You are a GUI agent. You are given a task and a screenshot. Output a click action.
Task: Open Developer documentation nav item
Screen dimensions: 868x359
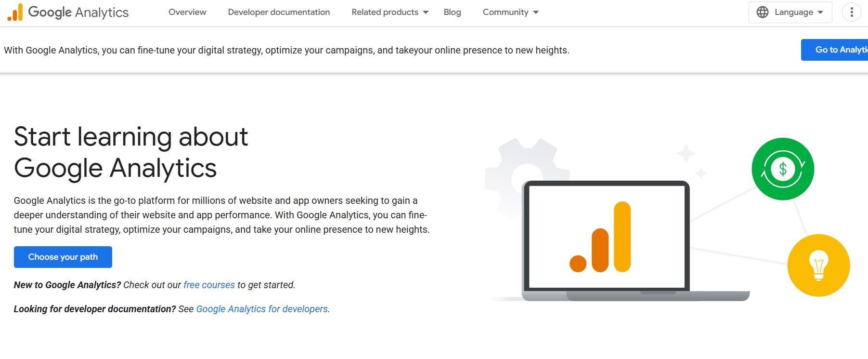coord(279,12)
